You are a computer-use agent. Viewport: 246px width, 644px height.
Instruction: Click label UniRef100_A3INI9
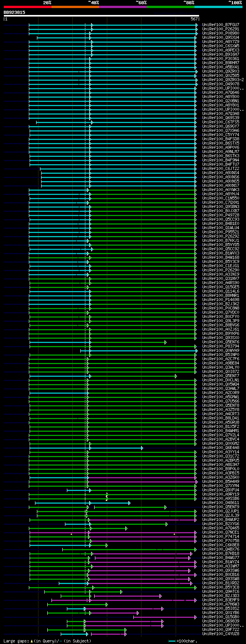point(221,274)
